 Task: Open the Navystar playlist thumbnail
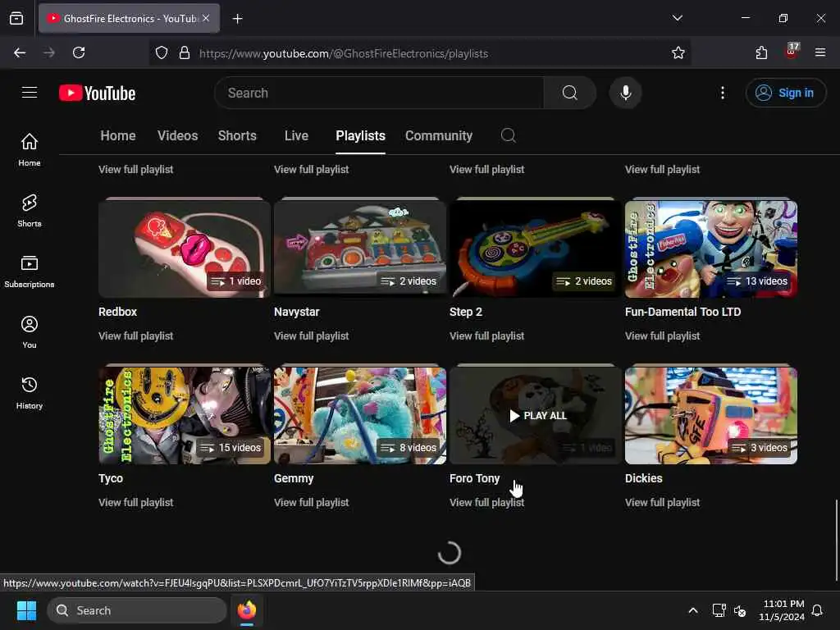[360, 249]
